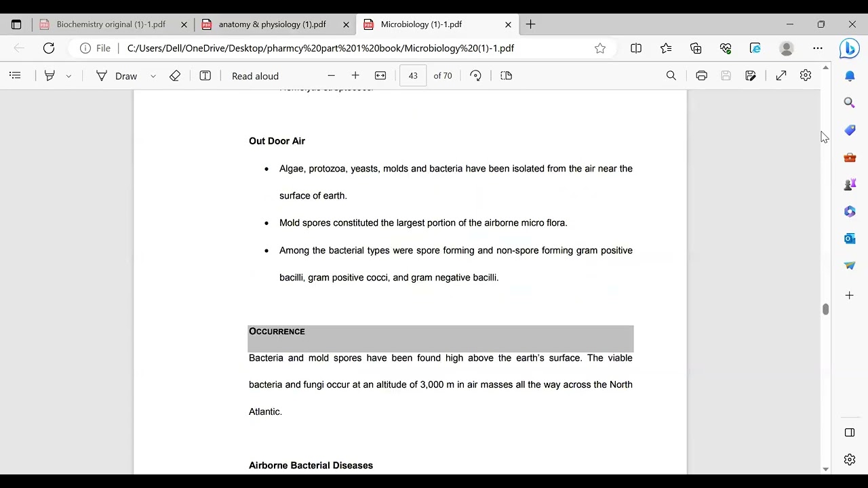The height and width of the screenshot is (488, 868).
Task: Open find in PDF search
Action: click(671, 76)
